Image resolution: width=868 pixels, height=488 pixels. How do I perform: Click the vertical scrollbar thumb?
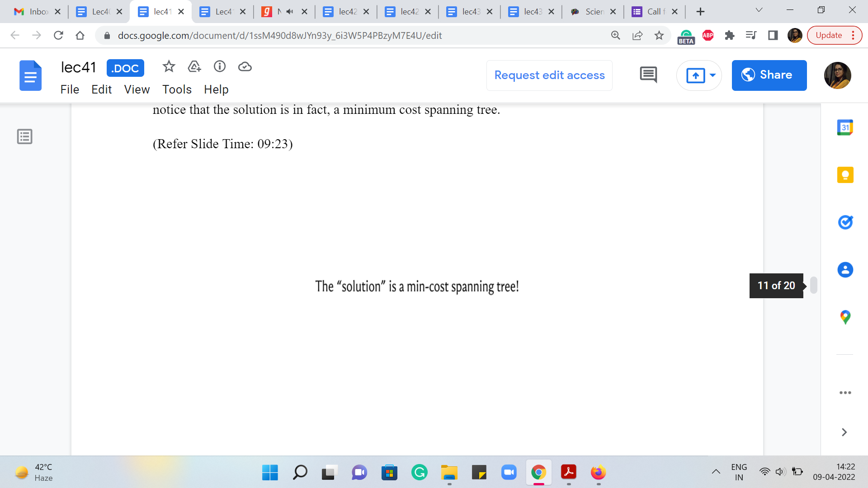[x=813, y=285]
